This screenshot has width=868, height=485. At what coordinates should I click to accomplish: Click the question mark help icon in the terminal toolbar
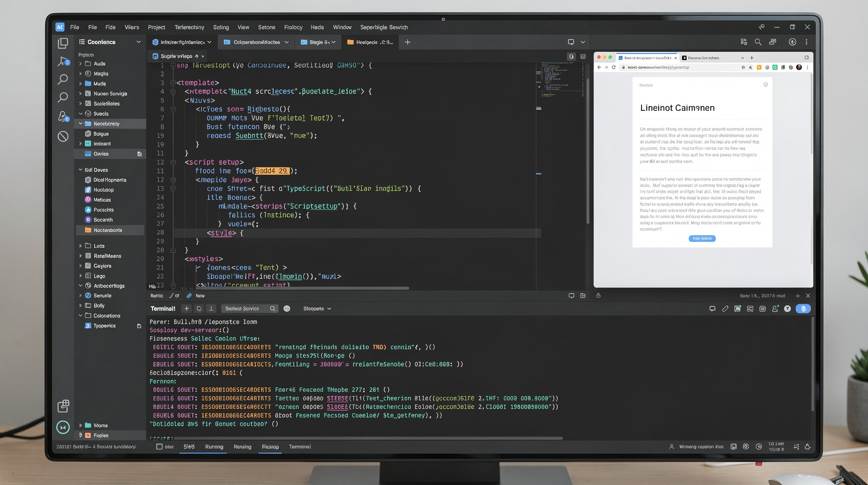pyautogui.click(x=788, y=309)
